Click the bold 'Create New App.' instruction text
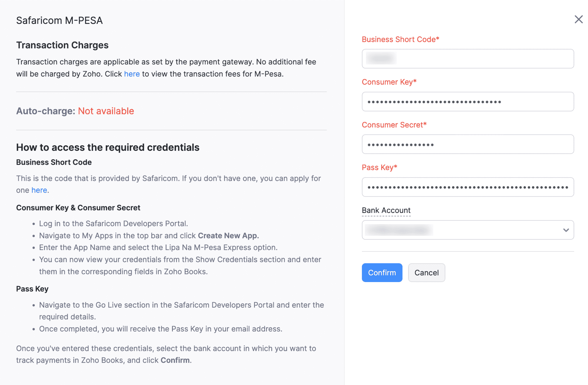Screen dimensions: 588x385 point(228,236)
